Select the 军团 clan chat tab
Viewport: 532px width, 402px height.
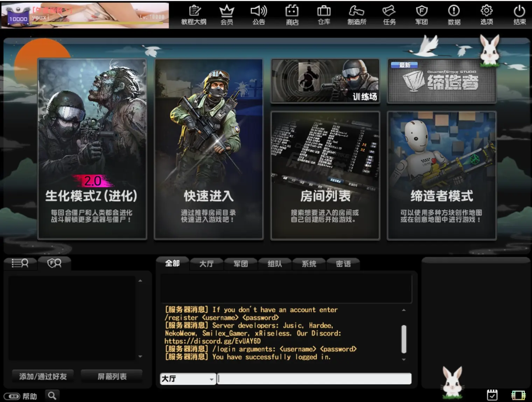(241, 264)
